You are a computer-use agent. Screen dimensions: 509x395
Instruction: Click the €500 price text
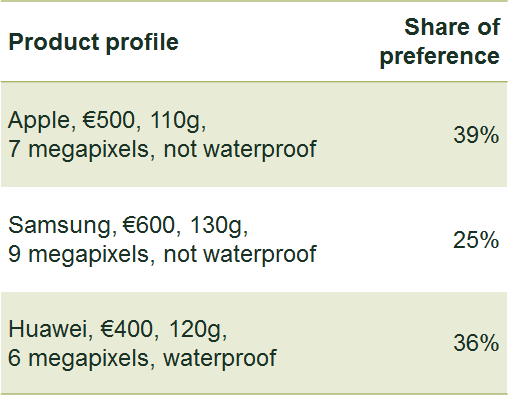click(109, 120)
